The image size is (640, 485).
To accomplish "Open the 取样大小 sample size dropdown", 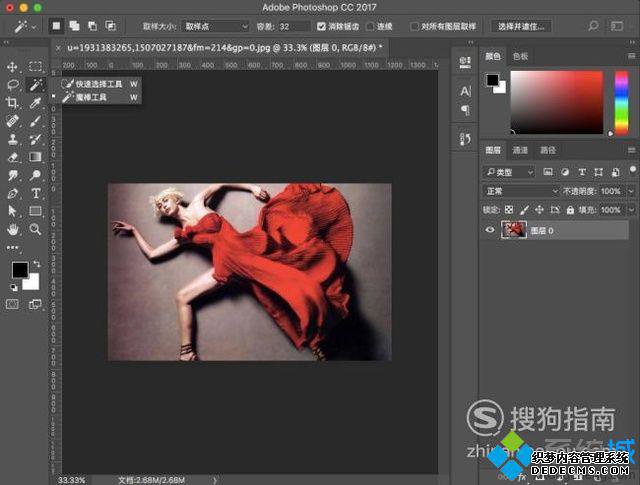I will (215, 26).
